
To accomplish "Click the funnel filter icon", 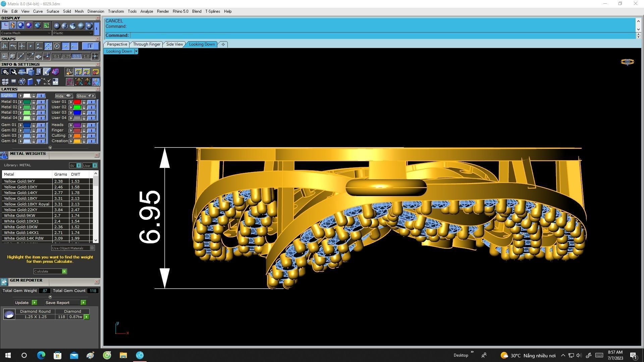I will point(38,82).
